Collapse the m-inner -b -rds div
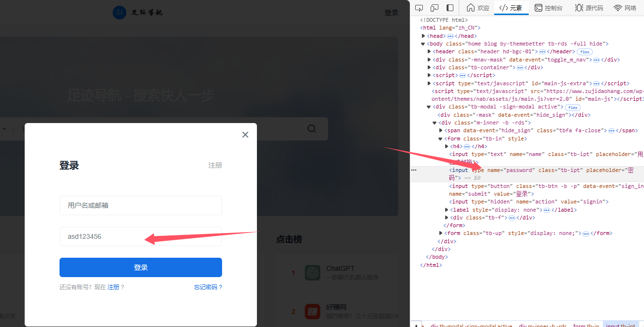Image resolution: width=644 pixels, height=327 pixels. [435, 123]
